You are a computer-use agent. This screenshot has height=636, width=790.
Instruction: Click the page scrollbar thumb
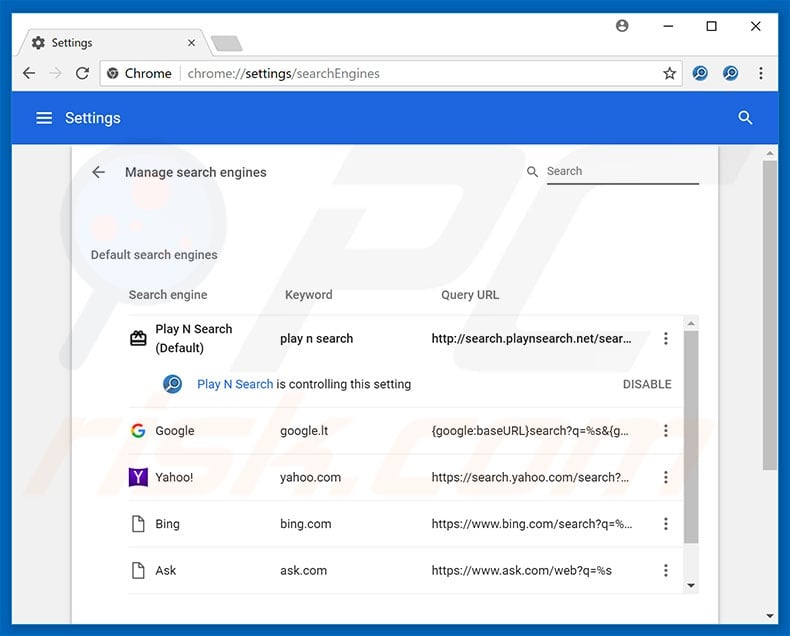(769, 315)
